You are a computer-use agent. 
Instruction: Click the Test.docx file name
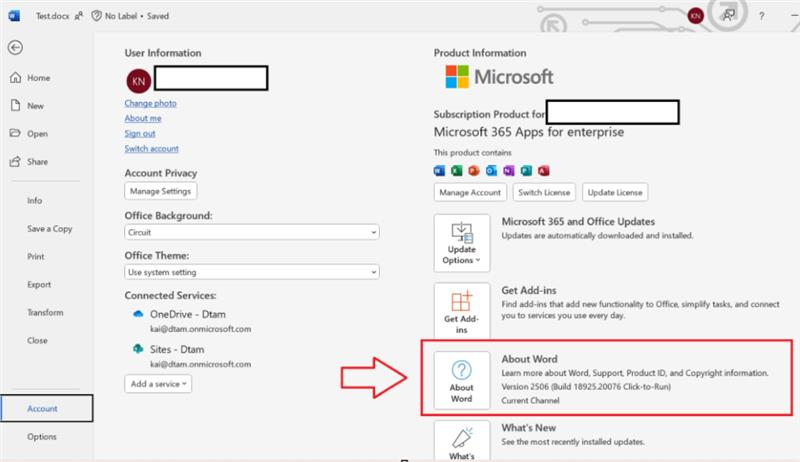52,16
